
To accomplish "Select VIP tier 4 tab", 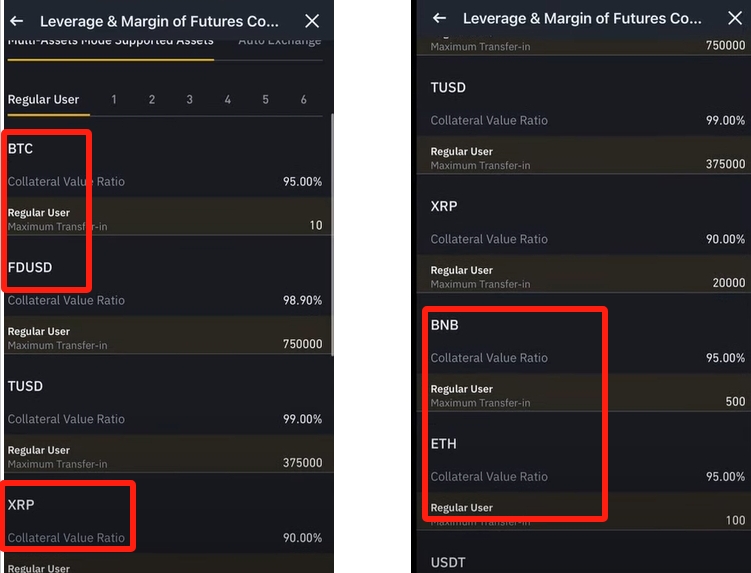I will tap(228, 99).
